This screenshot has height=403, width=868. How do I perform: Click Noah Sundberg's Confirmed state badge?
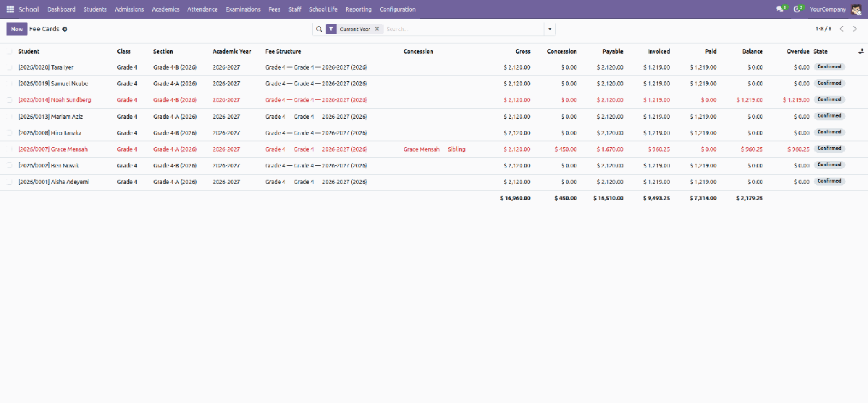829,99
